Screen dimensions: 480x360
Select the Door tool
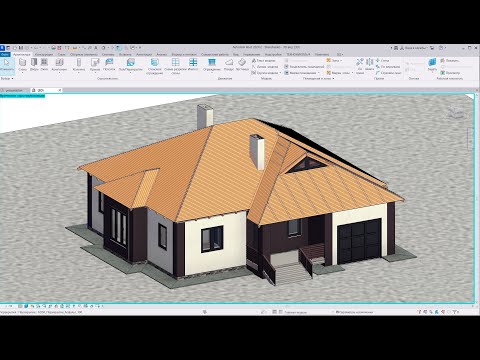(34, 65)
